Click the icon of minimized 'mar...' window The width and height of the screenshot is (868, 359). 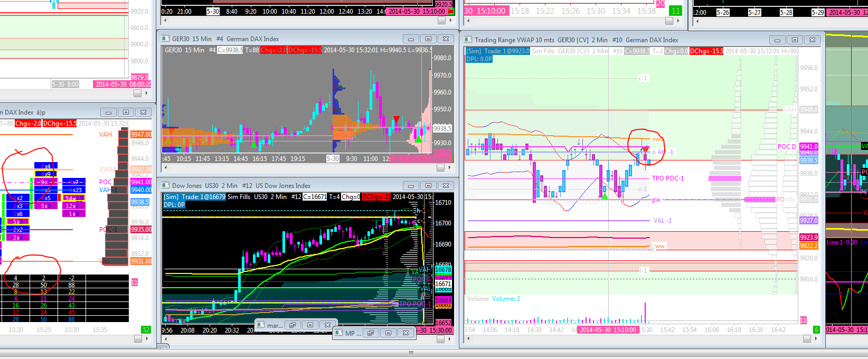point(261,325)
